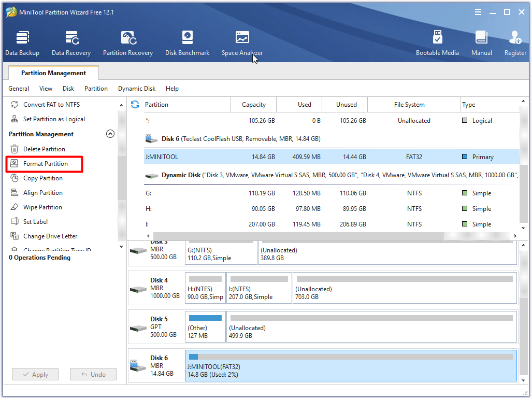This screenshot has width=532, height=398.
Task: Select the Partition Management tab
Action: (x=53, y=73)
